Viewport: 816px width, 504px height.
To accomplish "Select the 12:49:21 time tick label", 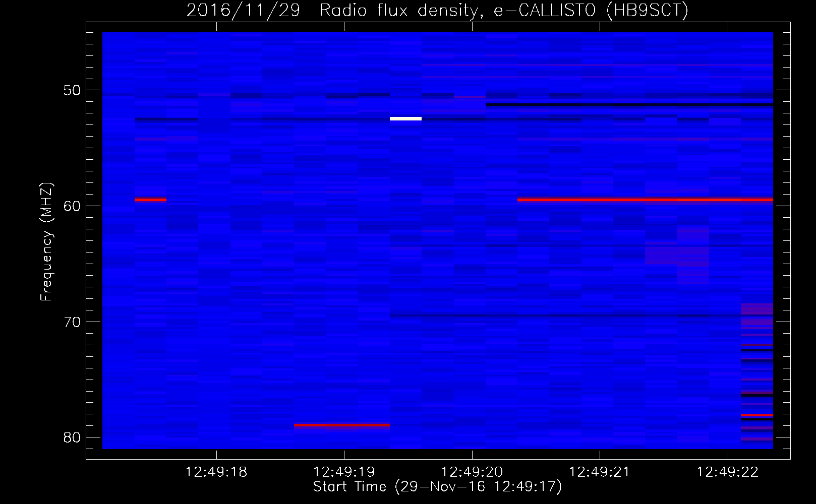I will click(600, 472).
